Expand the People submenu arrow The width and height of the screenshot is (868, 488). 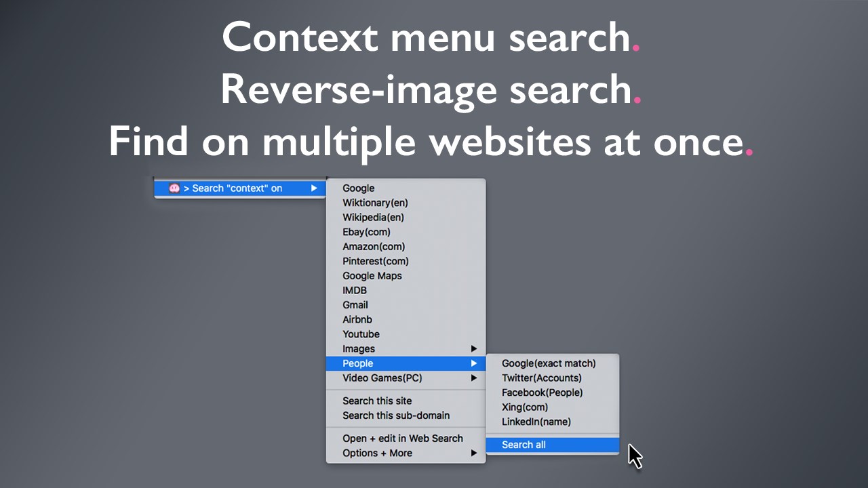coord(474,363)
